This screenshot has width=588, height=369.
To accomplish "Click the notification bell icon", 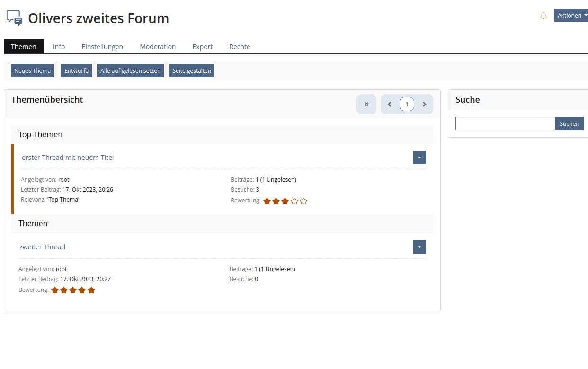I will click(x=543, y=16).
